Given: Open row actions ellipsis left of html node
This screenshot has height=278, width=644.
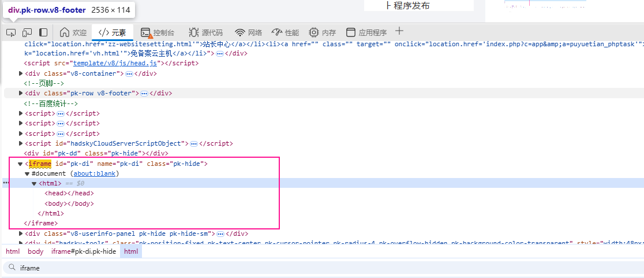Looking at the screenshot, I should 6,183.
